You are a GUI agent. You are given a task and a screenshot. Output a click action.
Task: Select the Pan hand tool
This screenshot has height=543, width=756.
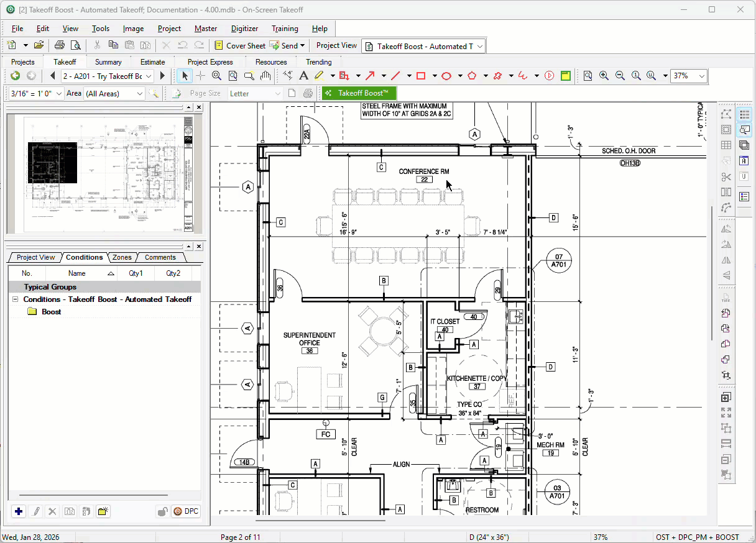point(265,76)
